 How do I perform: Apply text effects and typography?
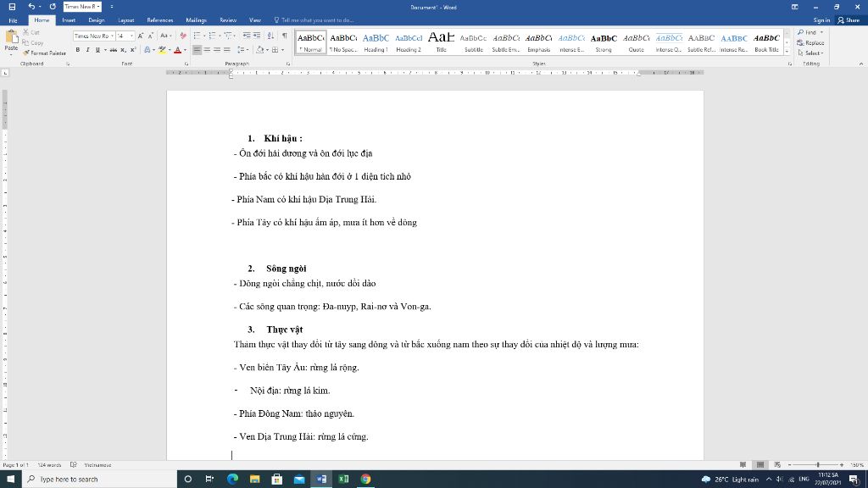pos(147,50)
